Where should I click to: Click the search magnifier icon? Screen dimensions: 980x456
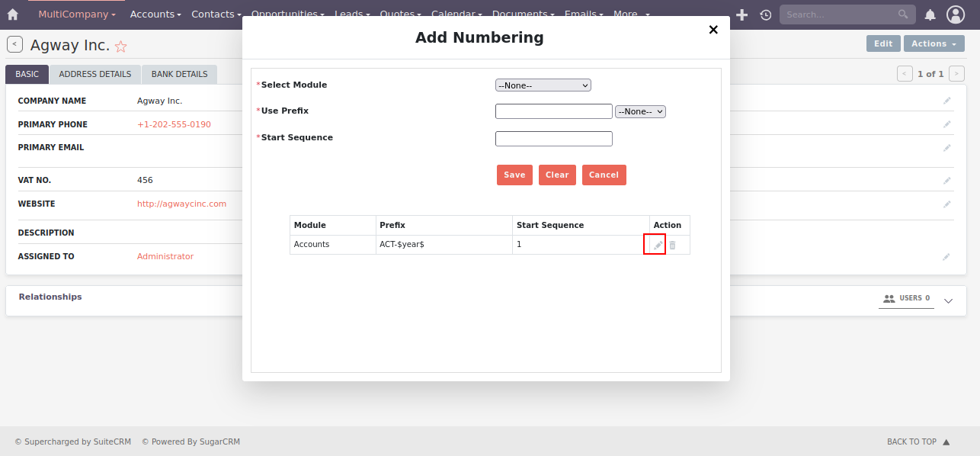903,14
